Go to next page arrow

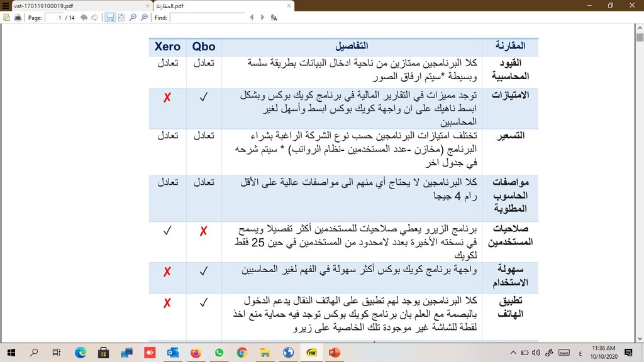tap(95, 18)
